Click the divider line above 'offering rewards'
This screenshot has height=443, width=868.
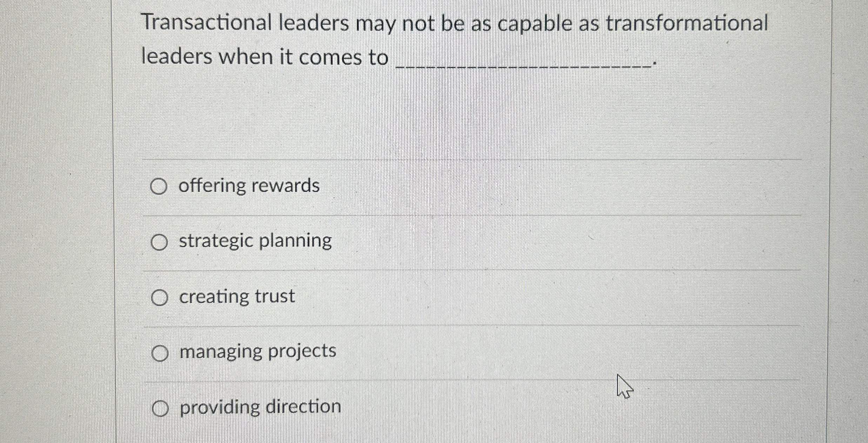421,160
